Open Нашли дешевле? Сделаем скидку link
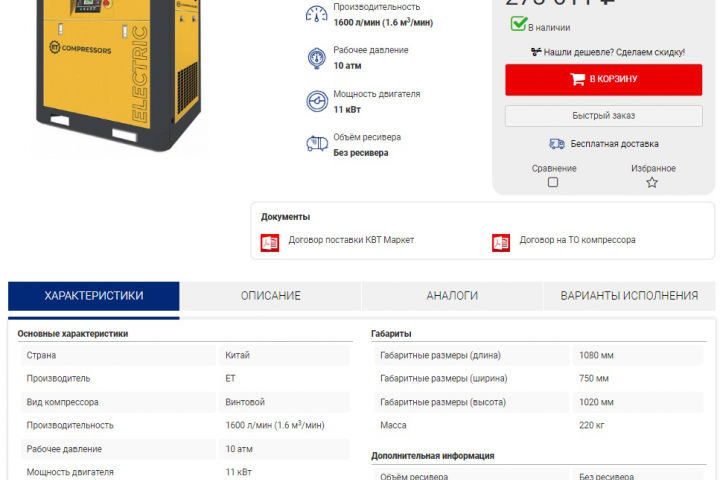The width and height of the screenshot is (720, 480). pyautogui.click(x=614, y=52)
